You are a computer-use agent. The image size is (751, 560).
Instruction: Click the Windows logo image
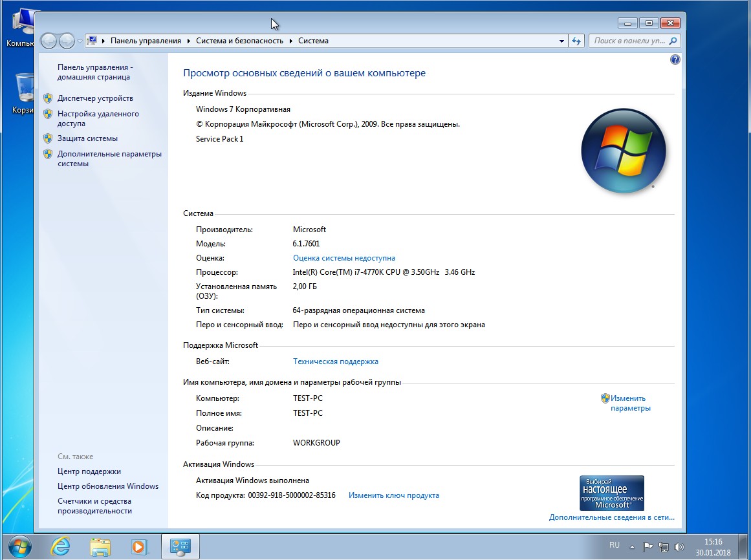click(623, 150)
